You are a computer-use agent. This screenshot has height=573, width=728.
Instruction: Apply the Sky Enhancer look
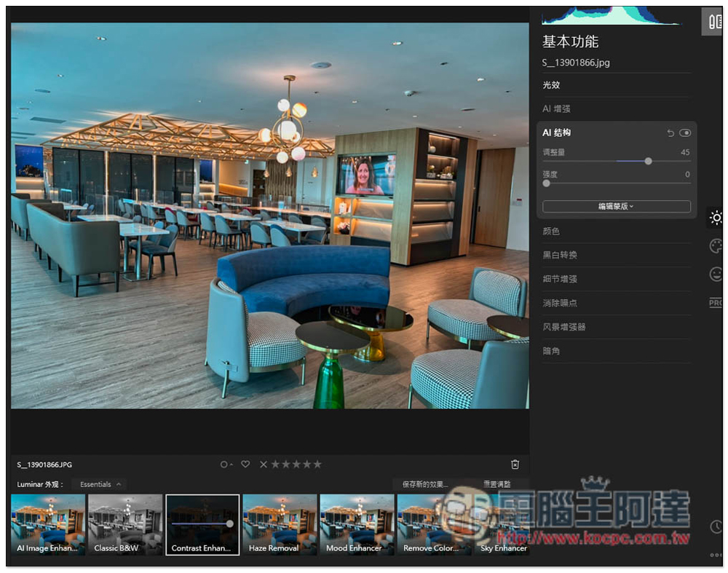point(502,525)
